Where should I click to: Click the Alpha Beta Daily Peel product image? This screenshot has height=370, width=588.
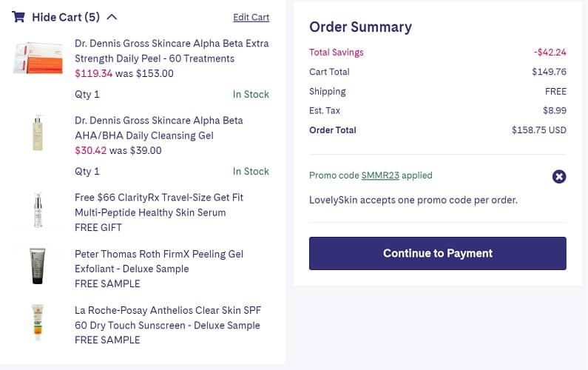pos(38,58)
